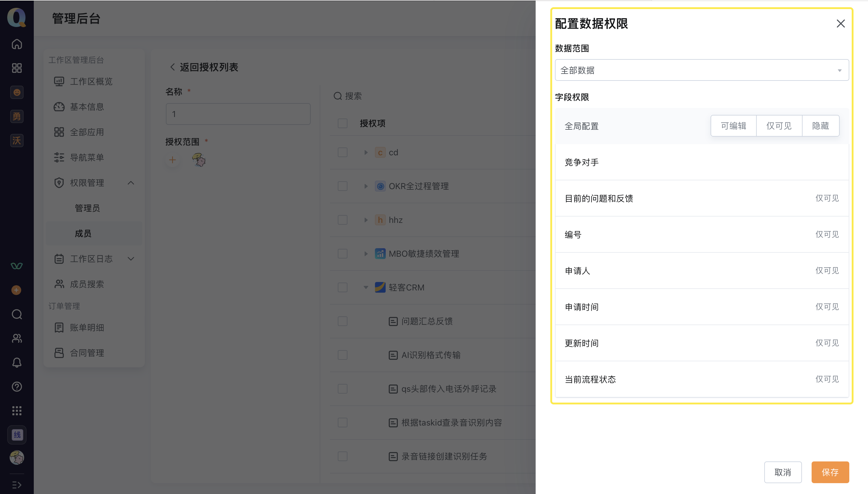Image resolution: width=868 pixels, height=494 pixels.
Task: Click the orange plus circle in left rail
Action: 16,290
